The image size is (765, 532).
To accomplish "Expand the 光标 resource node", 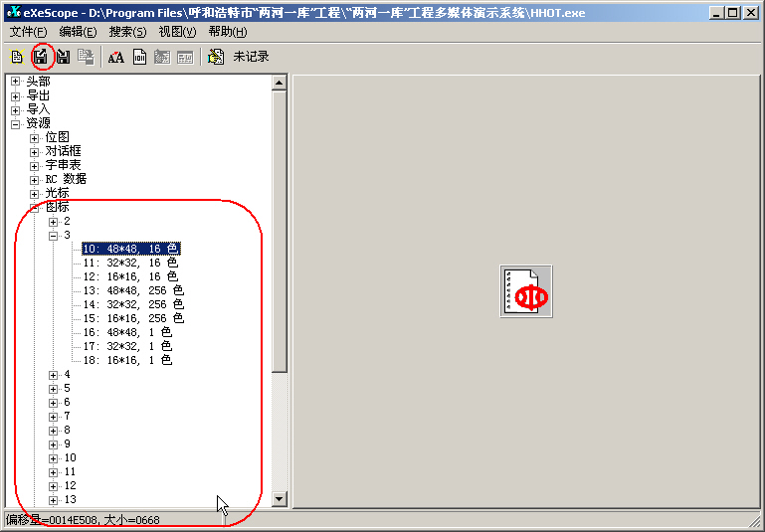I will pyautogui.click(x=34, y=194).
